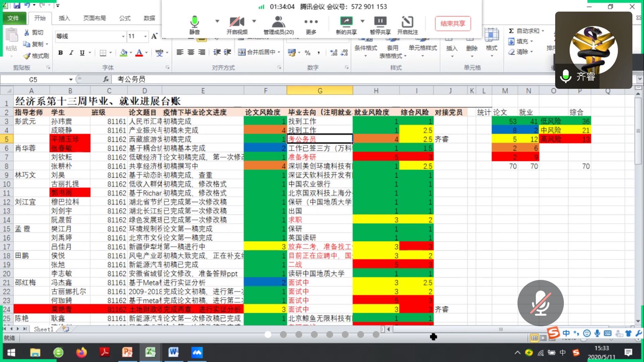Image resolution: width=644 pixels, height=362 pixels.
Task: Click the insert function fx icon
Action: (106, 79)
